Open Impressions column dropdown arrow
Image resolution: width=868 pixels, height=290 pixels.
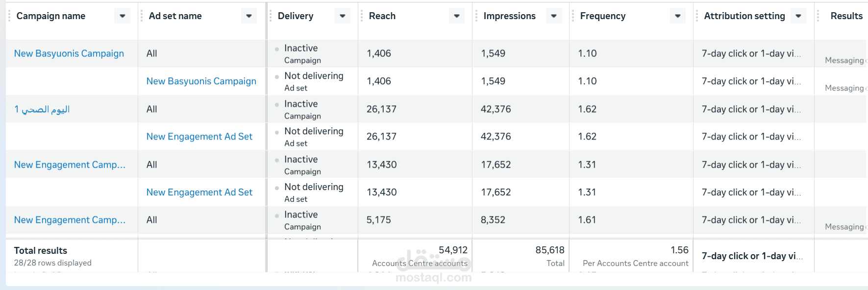coord(554,16)
